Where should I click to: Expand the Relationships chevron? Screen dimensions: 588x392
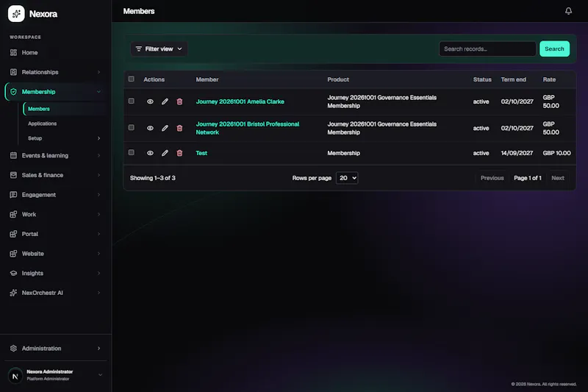point(98,72)
